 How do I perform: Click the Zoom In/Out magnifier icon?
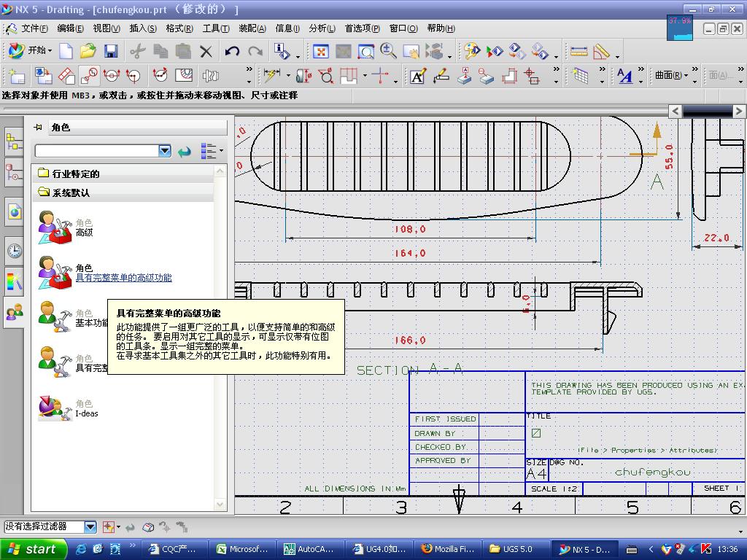click(388, 51)
